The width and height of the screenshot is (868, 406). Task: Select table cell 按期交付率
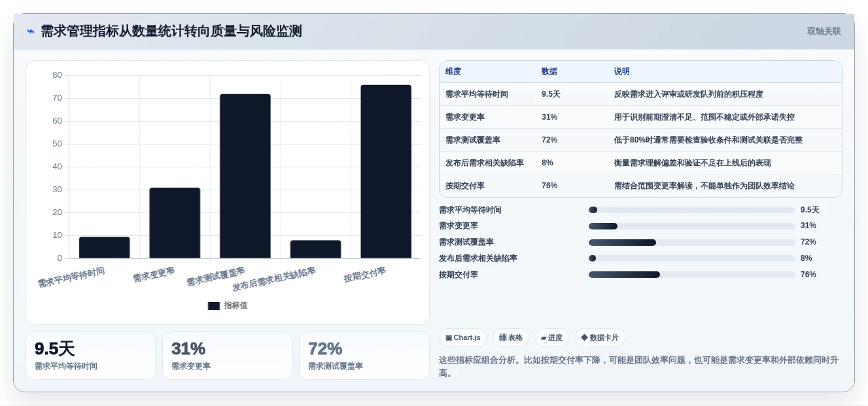click(465, 186)
